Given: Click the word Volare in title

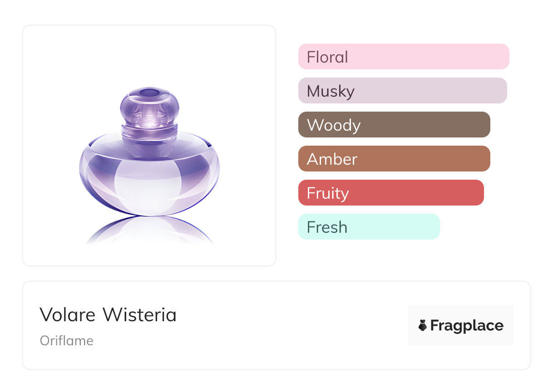Looking at the screenshot, I should tap(68, 315).
